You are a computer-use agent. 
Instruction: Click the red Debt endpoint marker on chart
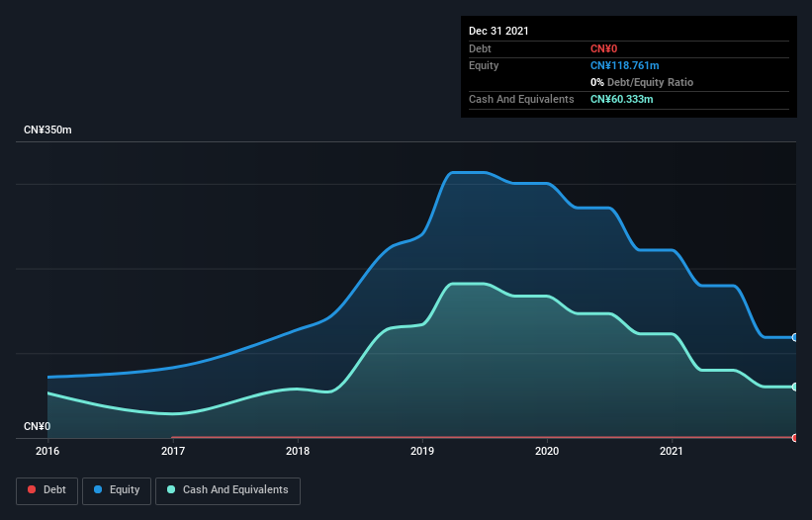794,437
